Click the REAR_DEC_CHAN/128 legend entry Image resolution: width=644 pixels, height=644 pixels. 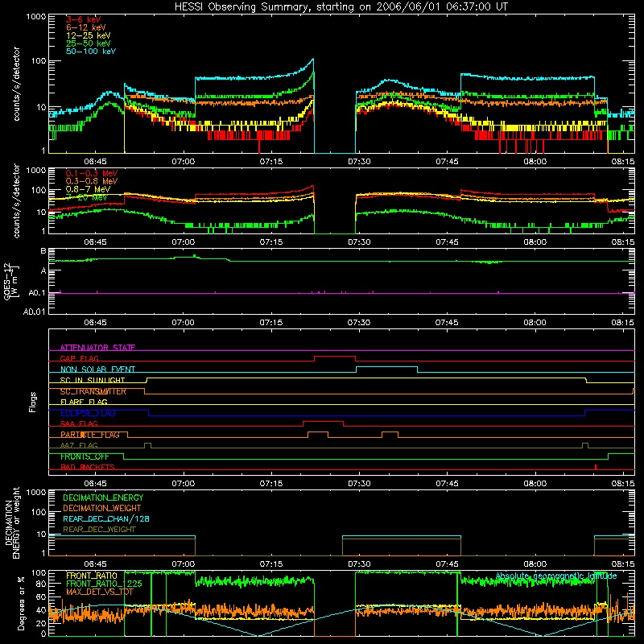point(106,518)
